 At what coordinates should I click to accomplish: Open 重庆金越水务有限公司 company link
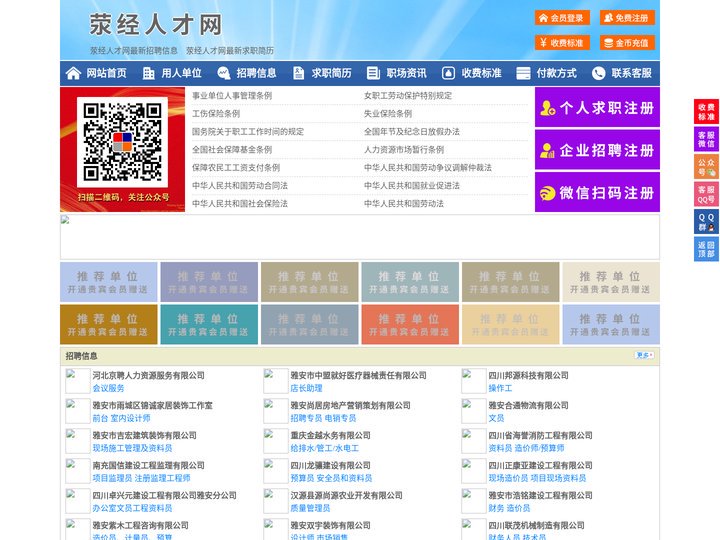330,435
